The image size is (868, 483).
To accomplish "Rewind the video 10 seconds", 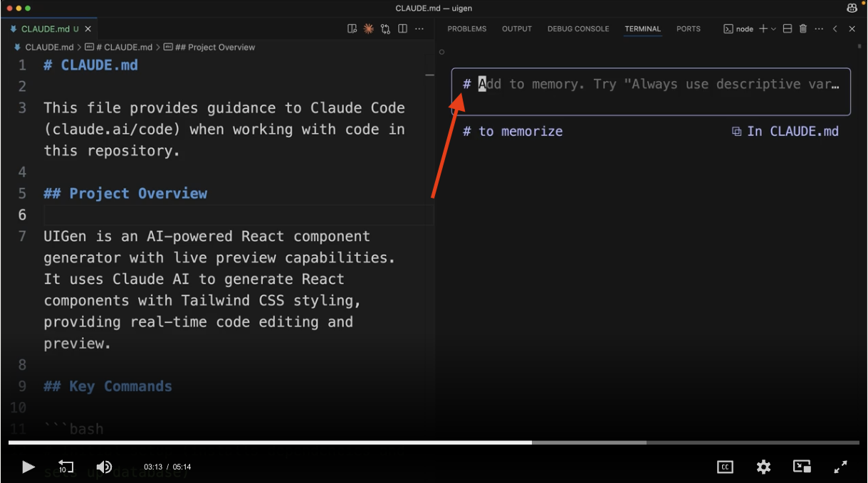I will [x=66, y=467].
